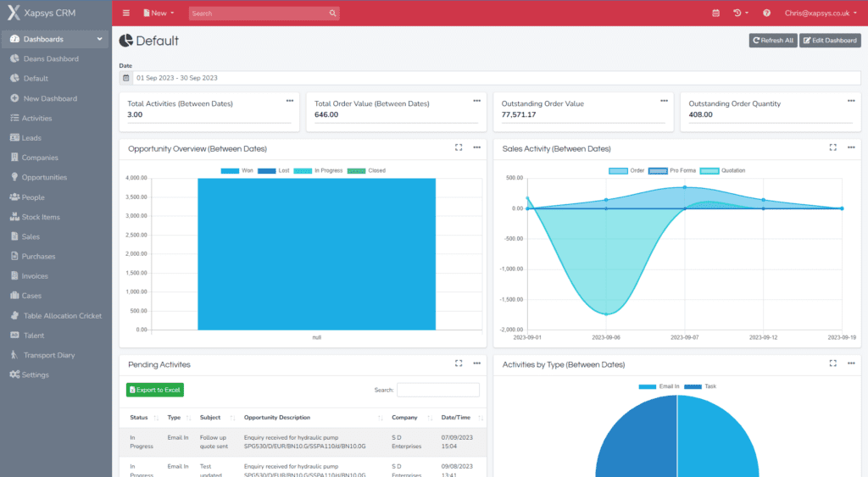
Task: Click the Settings gears icon
Action: [14, 374]
